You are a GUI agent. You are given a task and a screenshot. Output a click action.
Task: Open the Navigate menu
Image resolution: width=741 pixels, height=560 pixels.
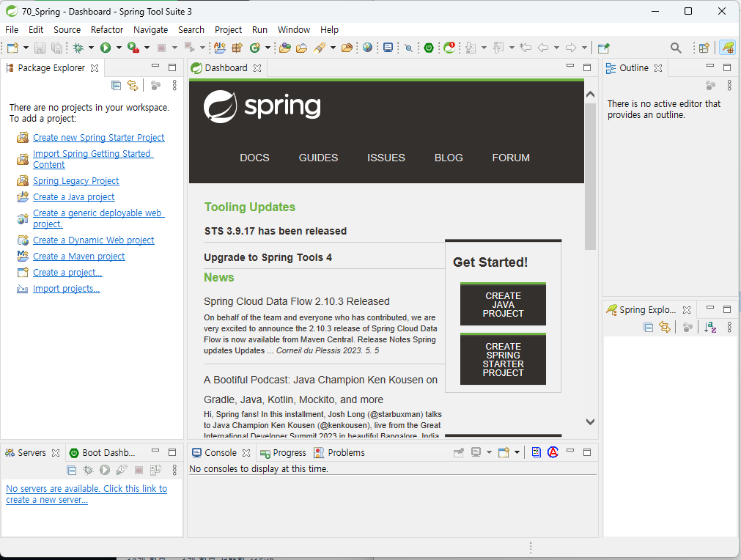point(150,30)
